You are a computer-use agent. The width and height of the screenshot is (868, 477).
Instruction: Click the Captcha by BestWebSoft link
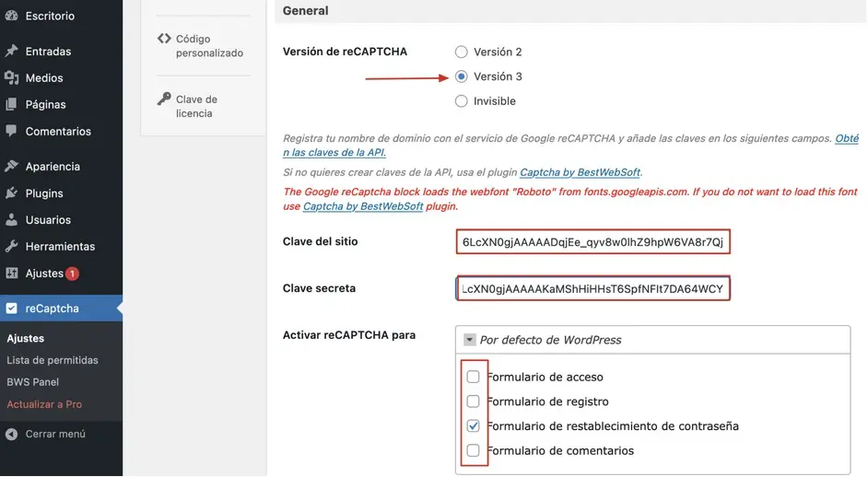click(580, 172)
